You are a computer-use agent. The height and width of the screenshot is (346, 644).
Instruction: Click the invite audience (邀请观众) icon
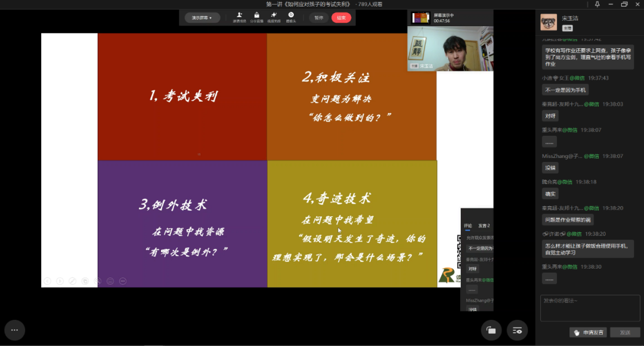pyautogui.click(x=239, y=17)
